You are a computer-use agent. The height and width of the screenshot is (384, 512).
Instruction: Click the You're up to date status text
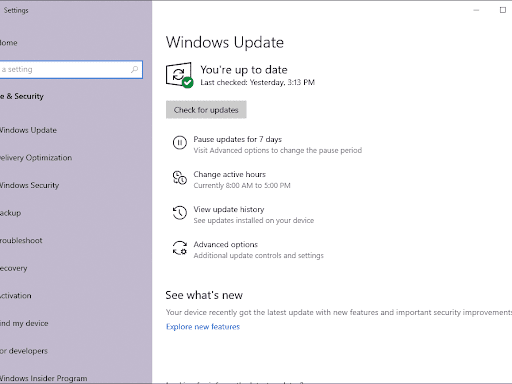tap(244, 70)
